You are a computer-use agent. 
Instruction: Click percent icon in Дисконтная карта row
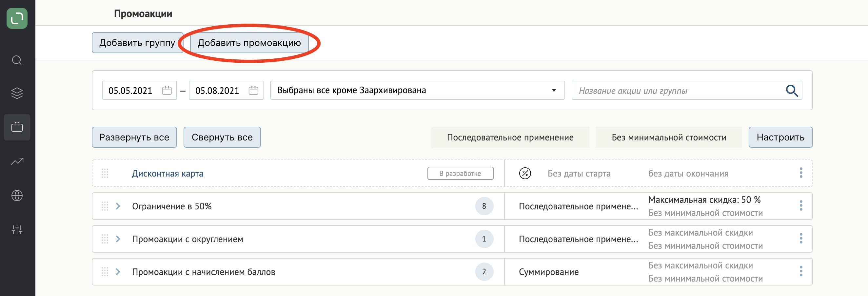point(525,174)
